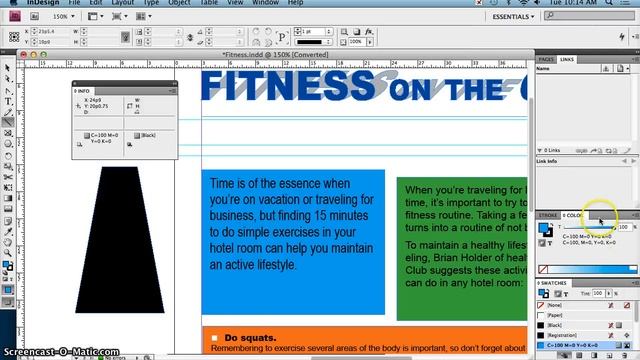
Task: Select the Type tool
Action: click(x=8, y=101)
